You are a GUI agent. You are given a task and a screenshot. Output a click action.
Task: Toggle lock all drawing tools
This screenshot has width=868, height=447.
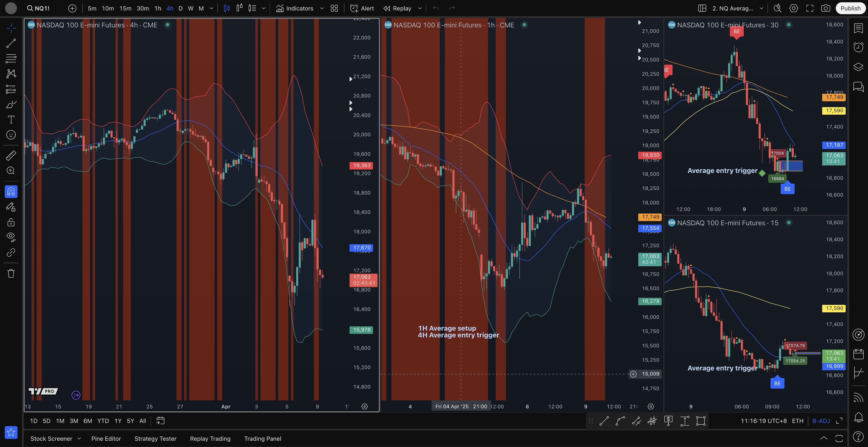(11, 222)
